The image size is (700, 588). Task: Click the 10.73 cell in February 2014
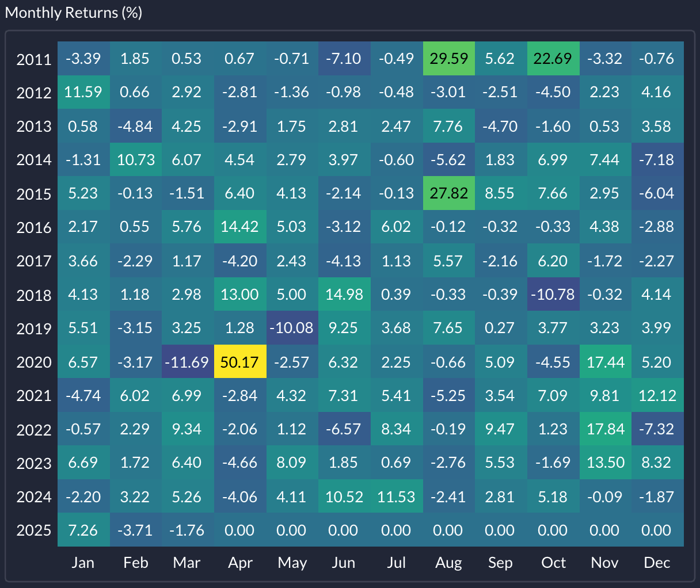pyautogui.click(x=135, y=159)
